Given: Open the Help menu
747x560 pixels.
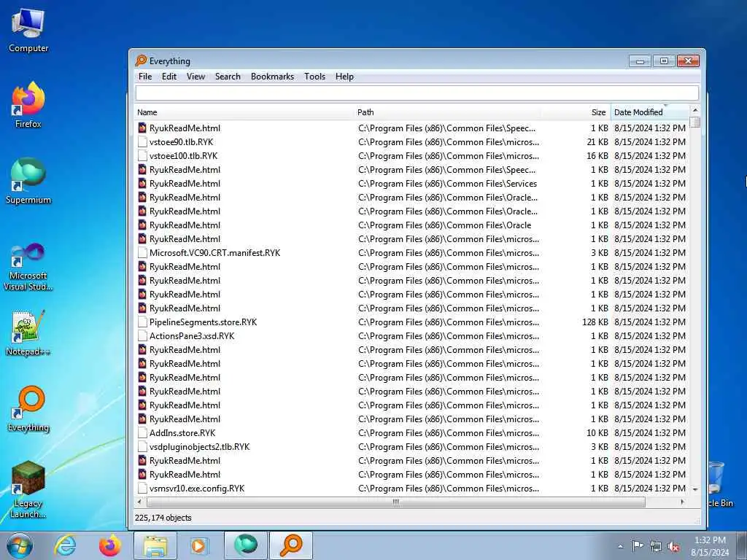Looking at the screenshot, I should pos(344,77).
